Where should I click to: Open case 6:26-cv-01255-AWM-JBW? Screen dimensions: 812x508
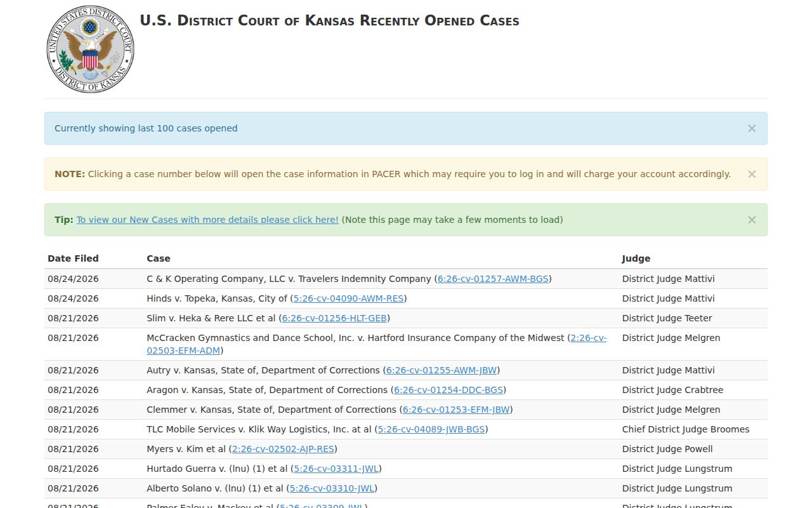coord(442,370)
